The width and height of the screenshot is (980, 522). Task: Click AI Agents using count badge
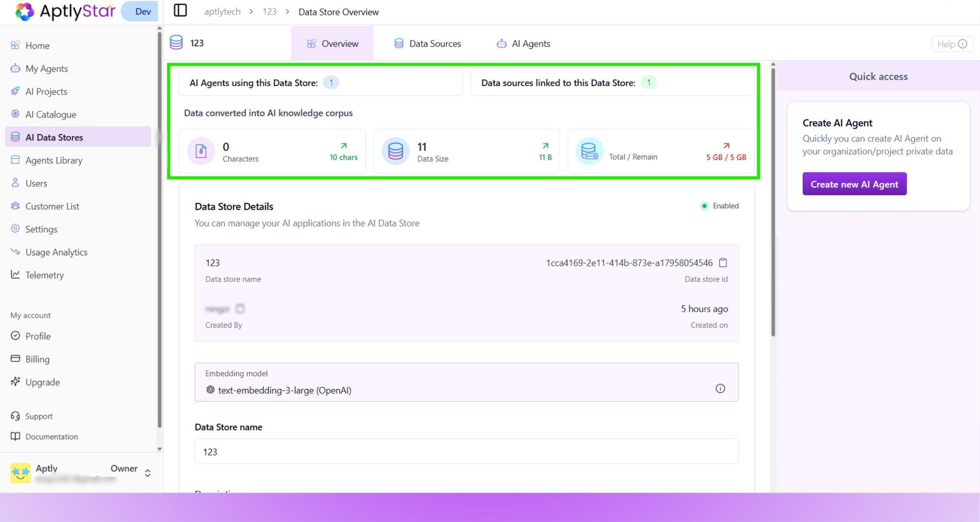[331, 82]
